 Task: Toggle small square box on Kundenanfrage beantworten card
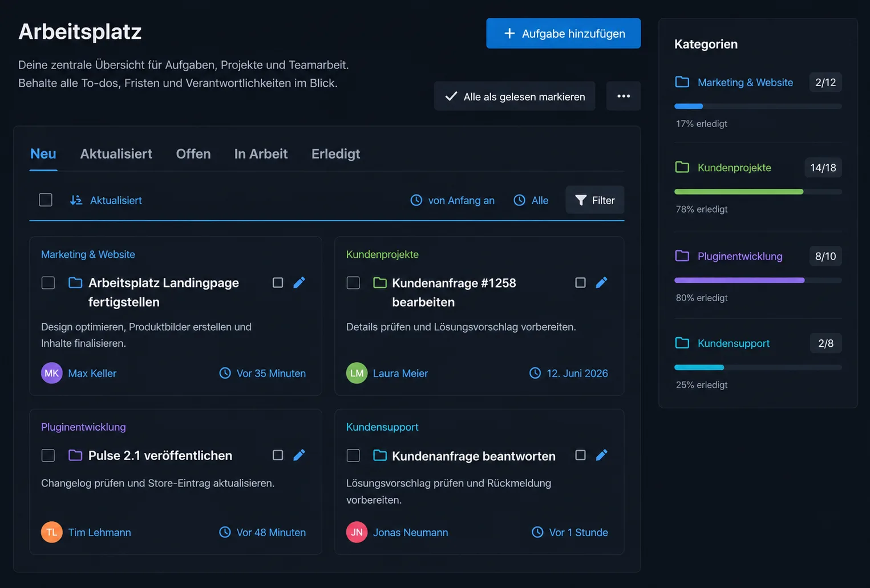pos(580,455)
